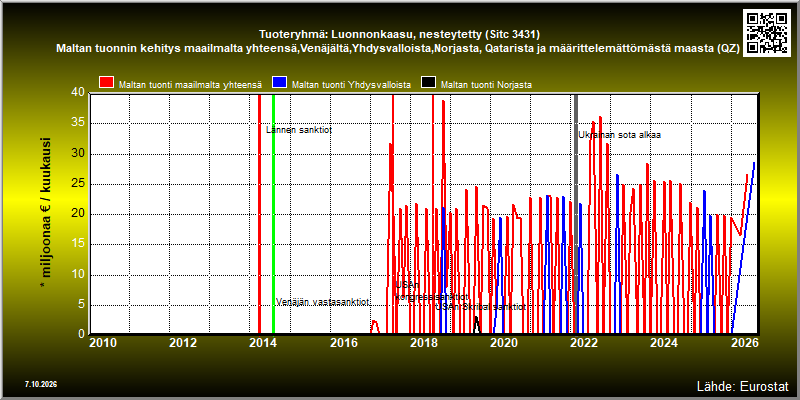Screen dimensions: 800x400
Task: Click the 40 value on the y-axis
Action: click(78, 92)
